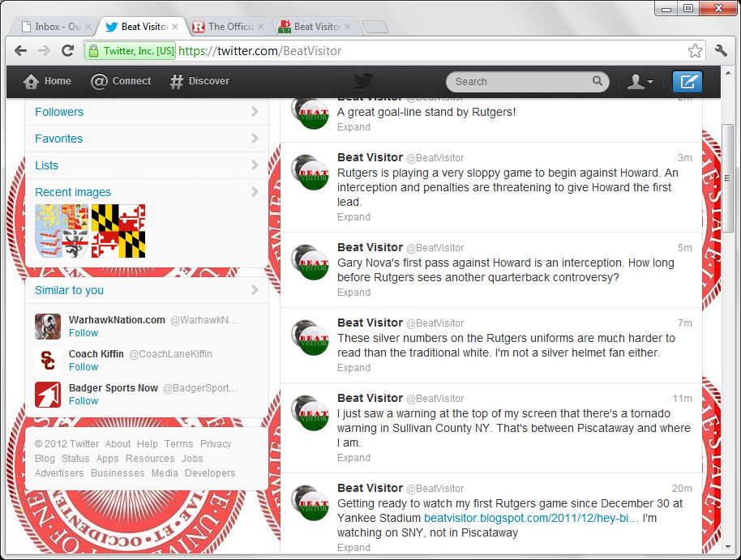Viewport: 741px width, 560px height.
Task: Click avatar on the 7m tweet
Action: coord(310,337)
